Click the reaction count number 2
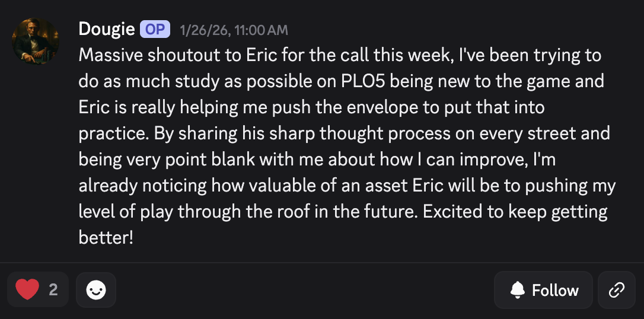The height and width of the screenshot is (319, 644). pos(53,290)
